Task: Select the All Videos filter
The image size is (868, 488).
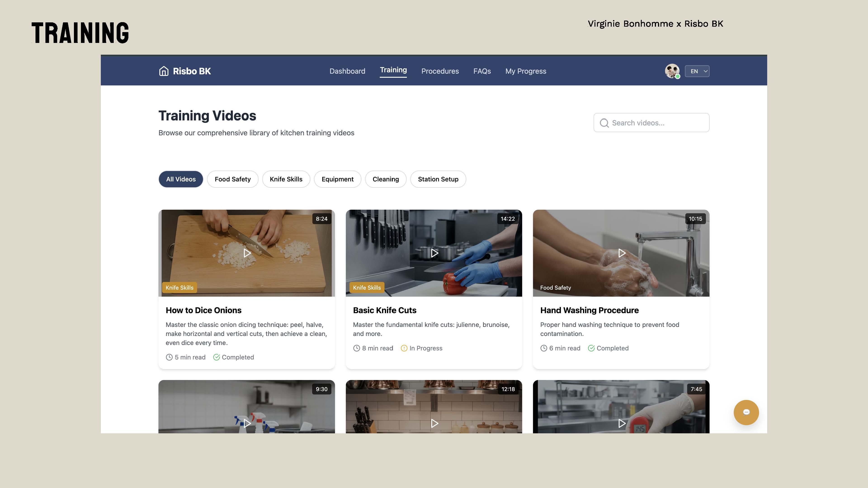Action: (x=181, y=179)
